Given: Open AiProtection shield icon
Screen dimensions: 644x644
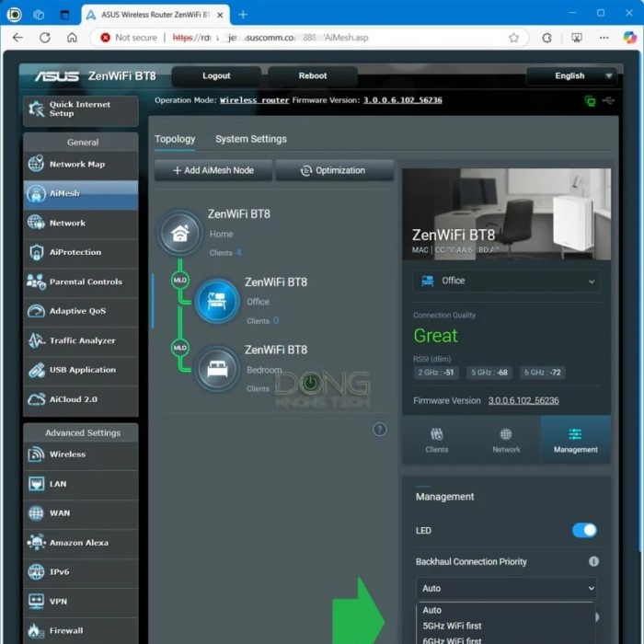Looking at the screenshot, I should [36, 252].
